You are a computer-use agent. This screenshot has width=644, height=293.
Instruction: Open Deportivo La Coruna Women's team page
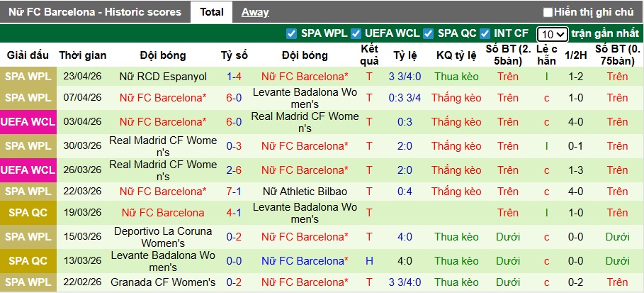pos(163,237)
